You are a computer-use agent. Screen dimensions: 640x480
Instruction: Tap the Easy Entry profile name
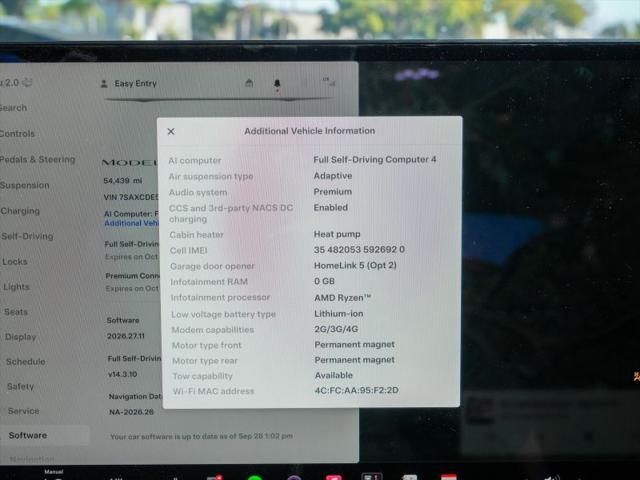(x=136, y=84)
